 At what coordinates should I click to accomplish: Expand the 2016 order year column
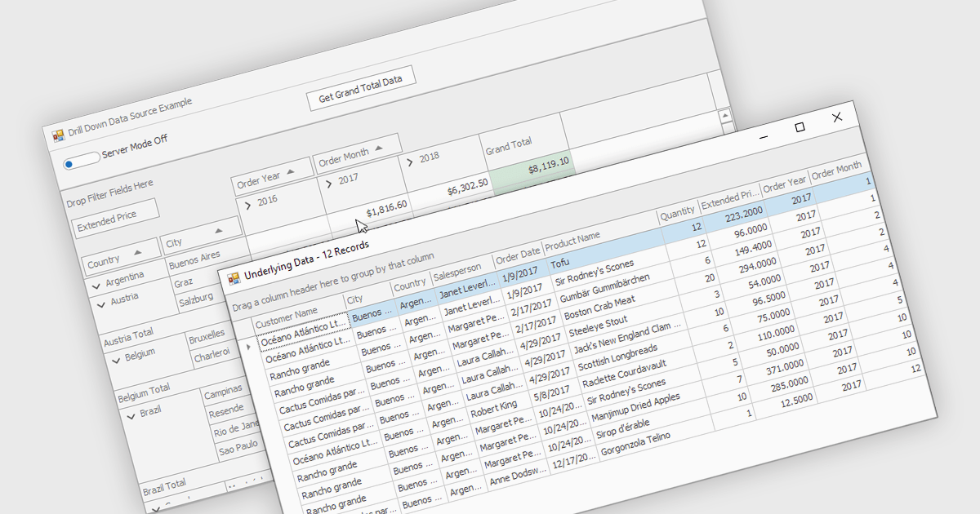[x=248, y=206]
